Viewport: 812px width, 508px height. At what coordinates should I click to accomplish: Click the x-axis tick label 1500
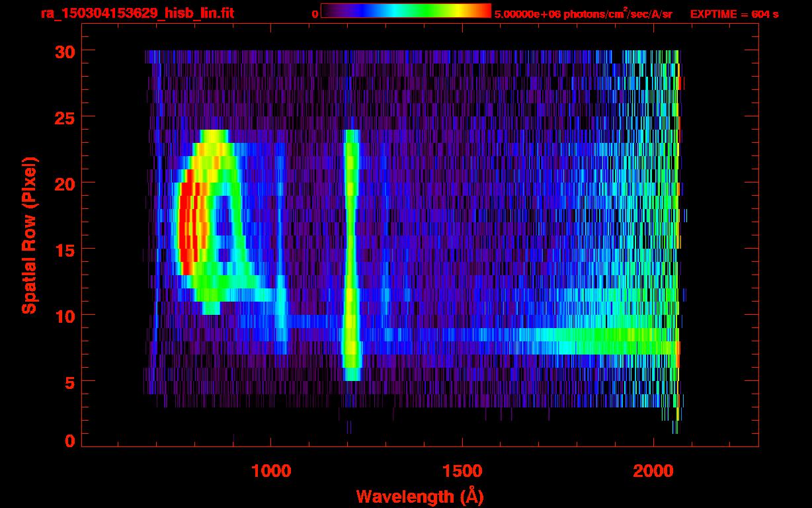(462, 471)
